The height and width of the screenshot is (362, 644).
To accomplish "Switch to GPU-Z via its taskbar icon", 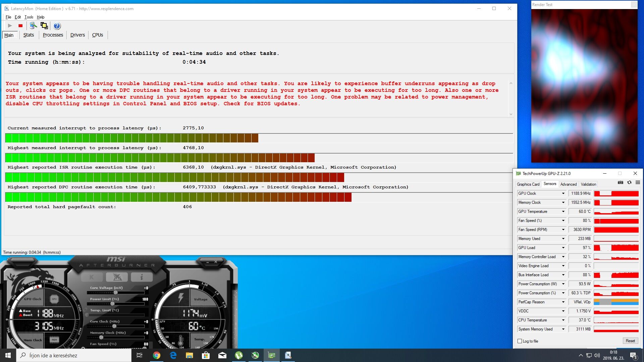I will (272, 355).
